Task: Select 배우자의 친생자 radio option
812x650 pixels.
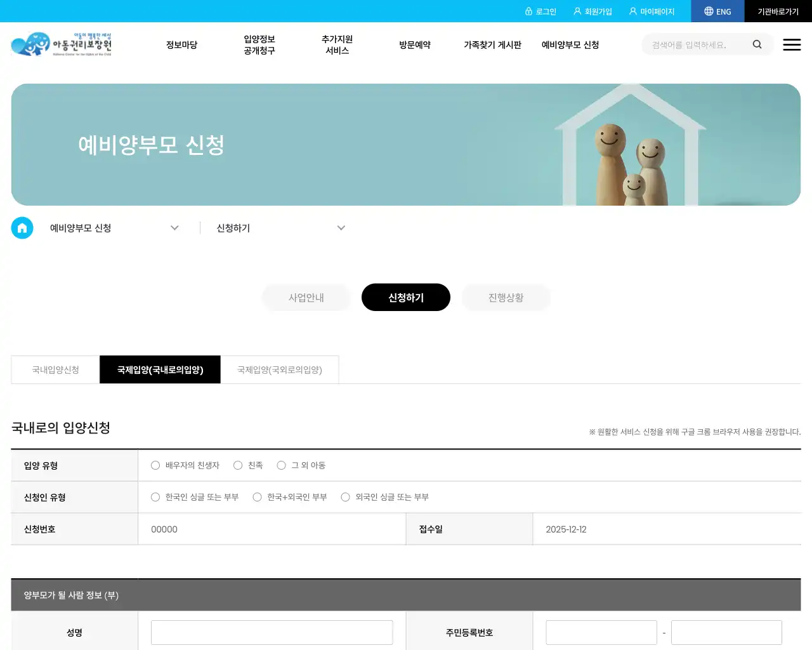Action: pos(155,465)
